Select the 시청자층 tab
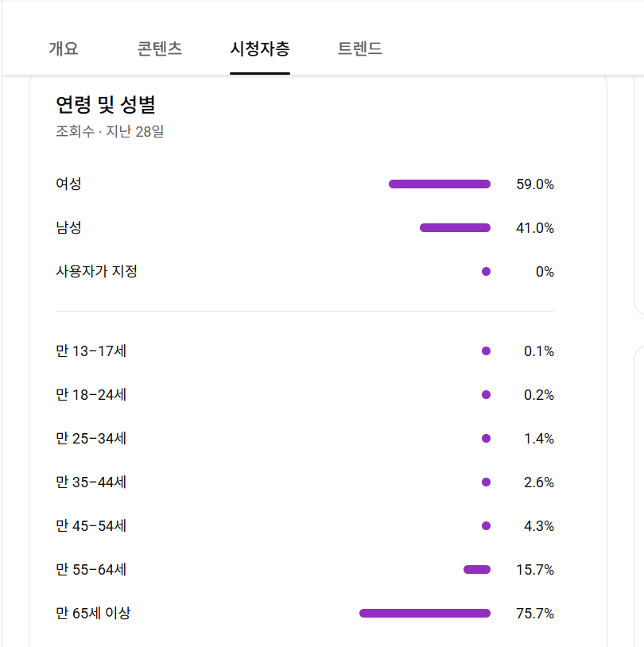Viewport: 644px width, 647px height. [260, 48]
